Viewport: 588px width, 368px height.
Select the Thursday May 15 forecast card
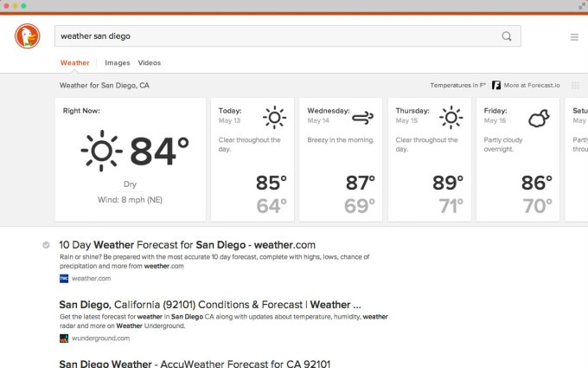tap(429, 159)
